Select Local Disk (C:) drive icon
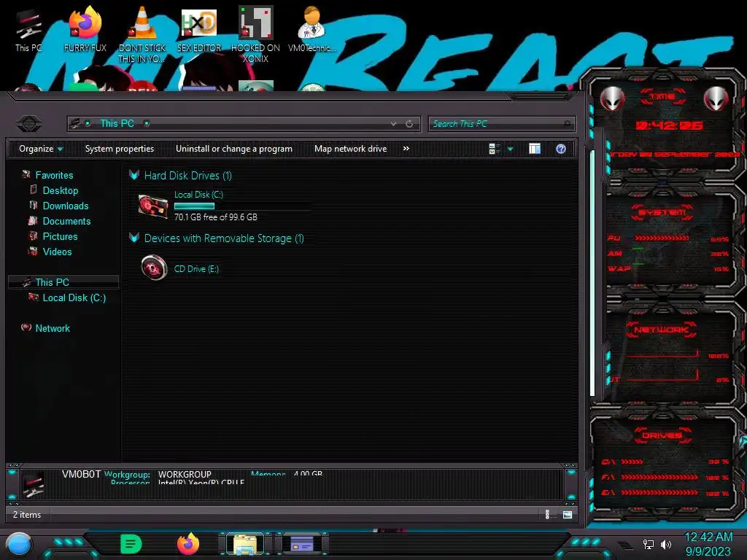Screen dimensions: 747x560 coord(153,206)
